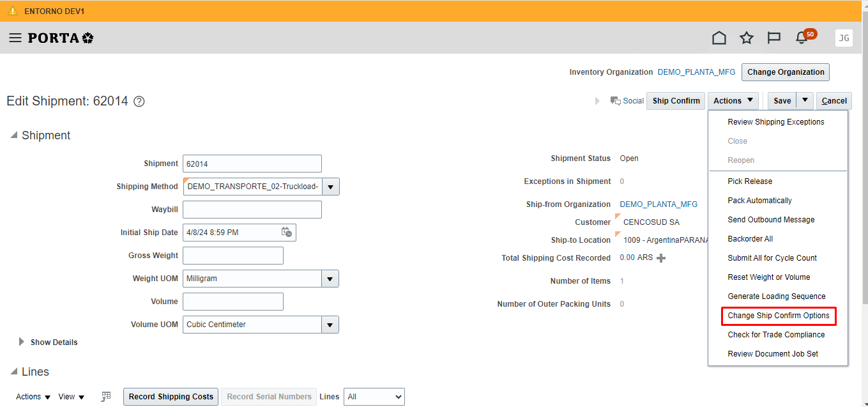This screenshot has width=868, height=407.
Task: Click the Save button
Action: tap(782, 101)
